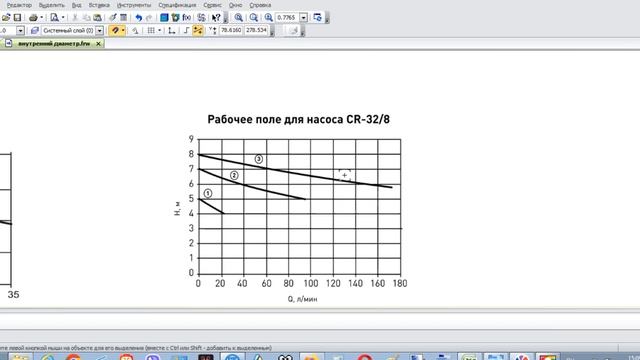Refresh the view with the redraw icon
Image resolution: width=640 pixels, height=360 pixels.
click(x=317, y=18)
